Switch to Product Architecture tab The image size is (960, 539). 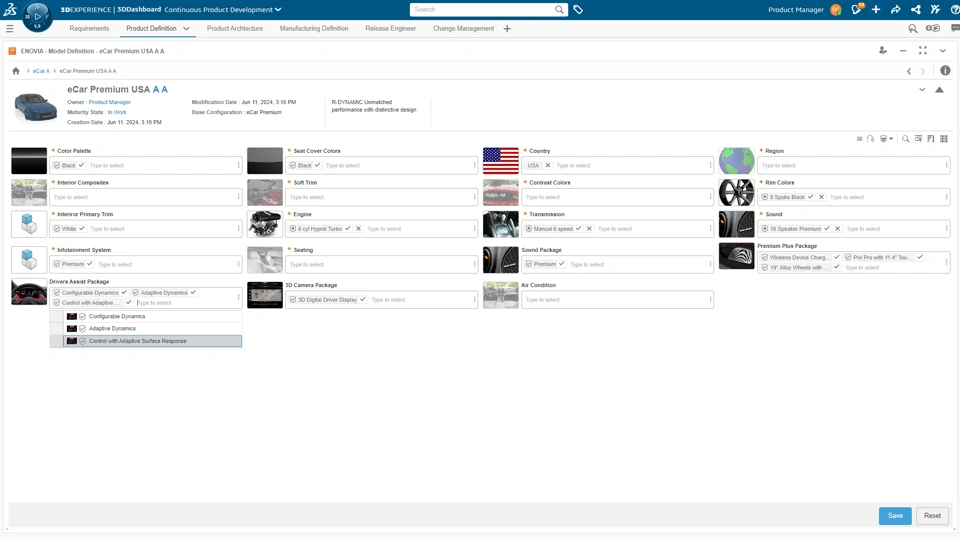tap(234, 29)
